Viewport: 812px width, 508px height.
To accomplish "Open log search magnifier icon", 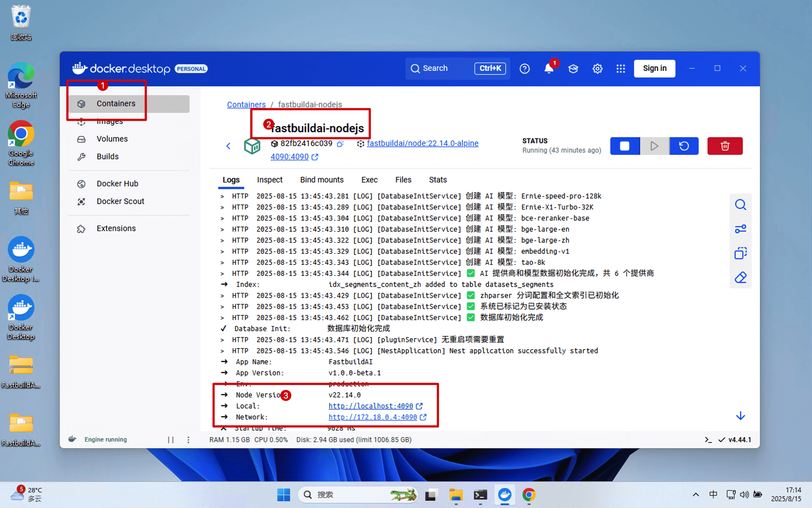I will click(740, 205).
